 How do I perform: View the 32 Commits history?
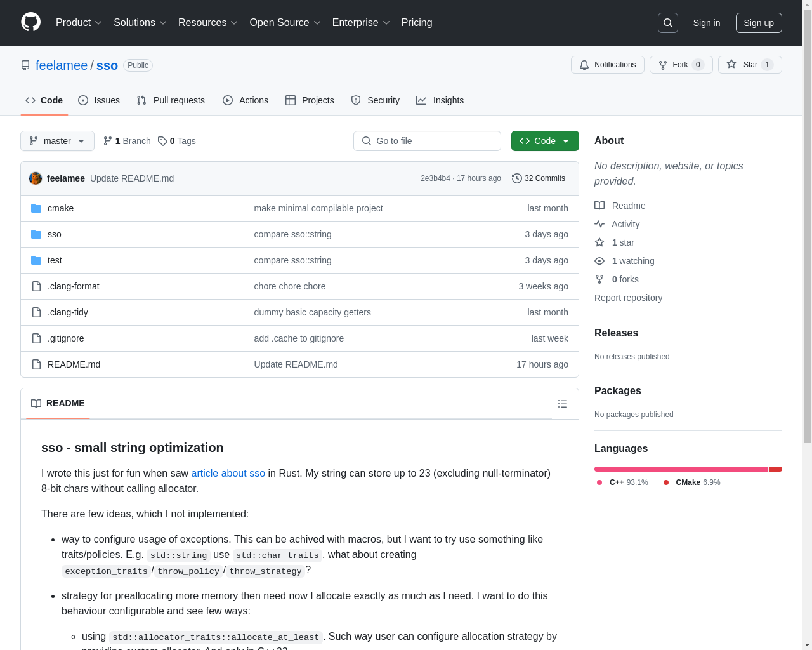click(539, 178)
